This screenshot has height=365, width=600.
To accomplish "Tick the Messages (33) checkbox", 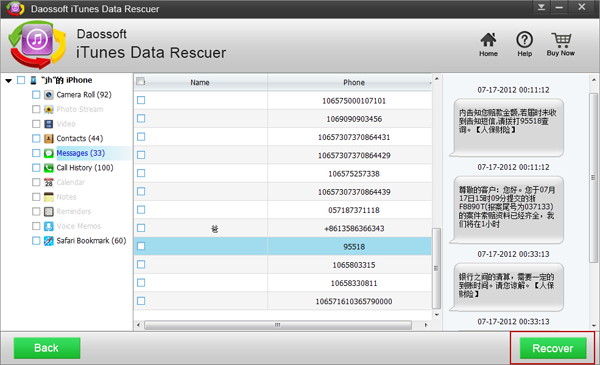I will [x=36, y=153].
